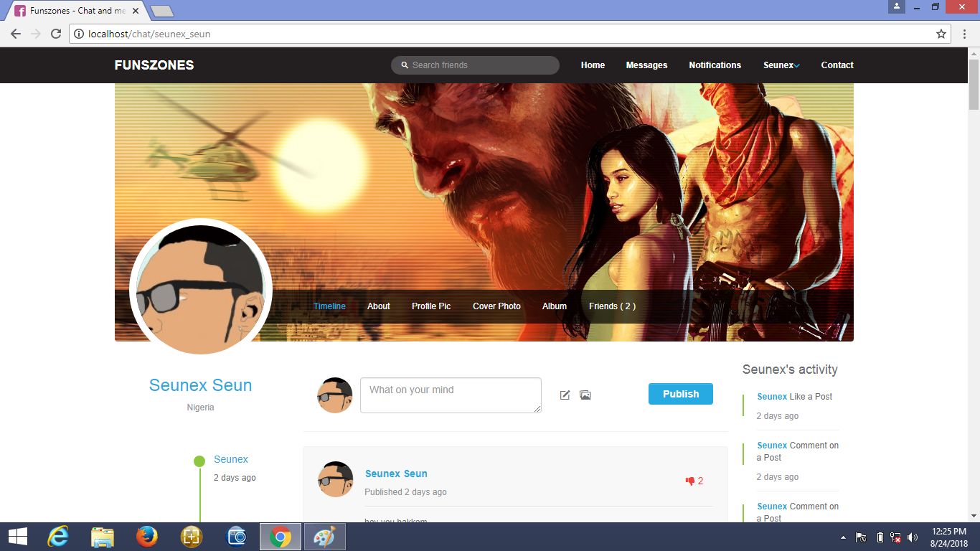The image size is (980, 551).
Task: Click the small avatar beside post box
Action: [335, 395]
